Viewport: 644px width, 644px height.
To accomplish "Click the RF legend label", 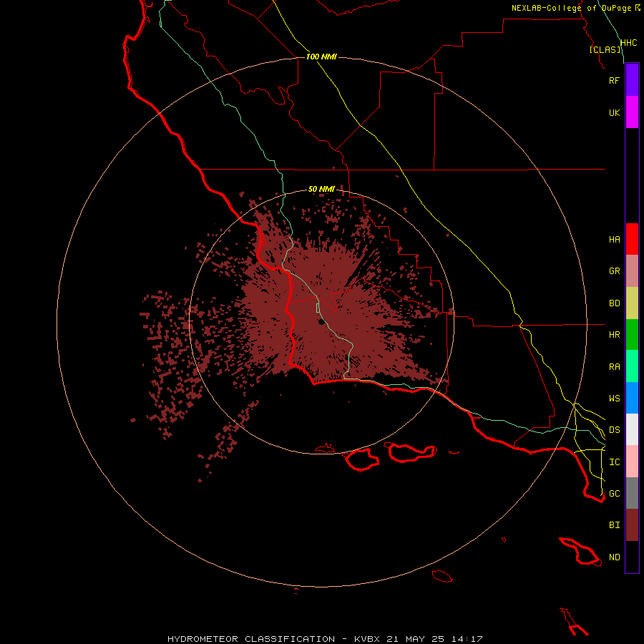I will coord(614,80).
